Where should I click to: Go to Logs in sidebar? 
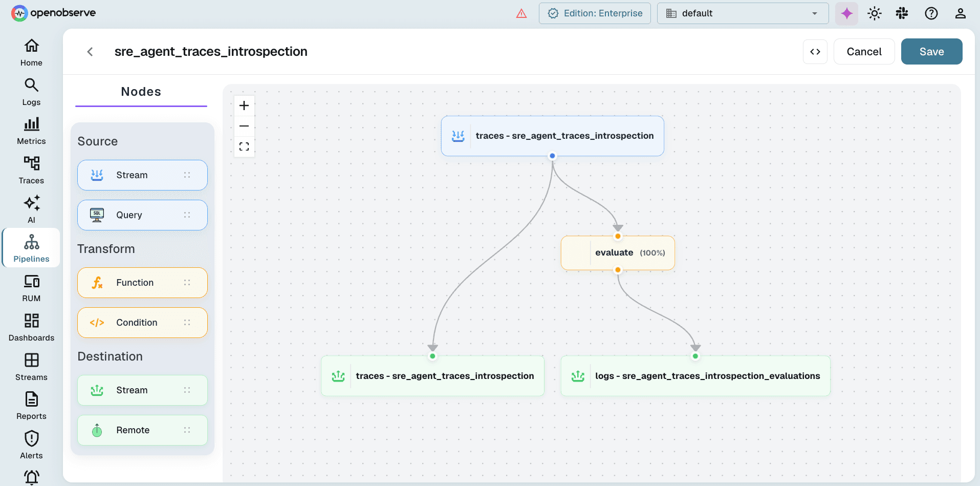click(x=31, y=92)
